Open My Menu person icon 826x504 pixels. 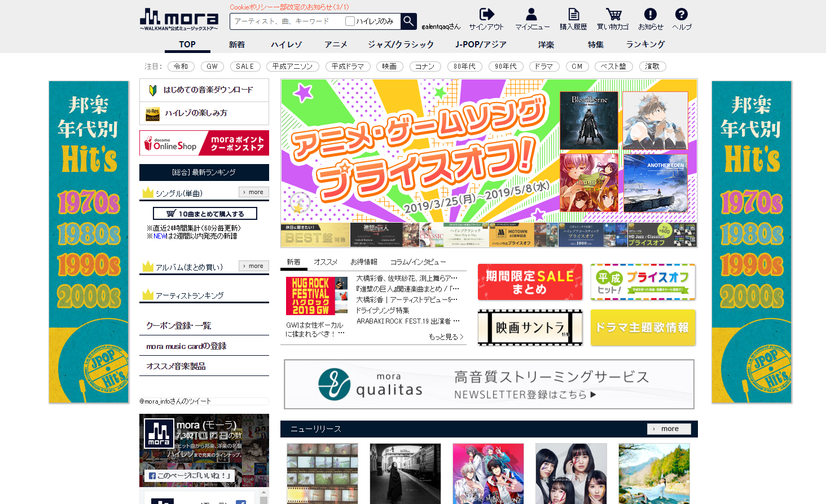(531, 14)
